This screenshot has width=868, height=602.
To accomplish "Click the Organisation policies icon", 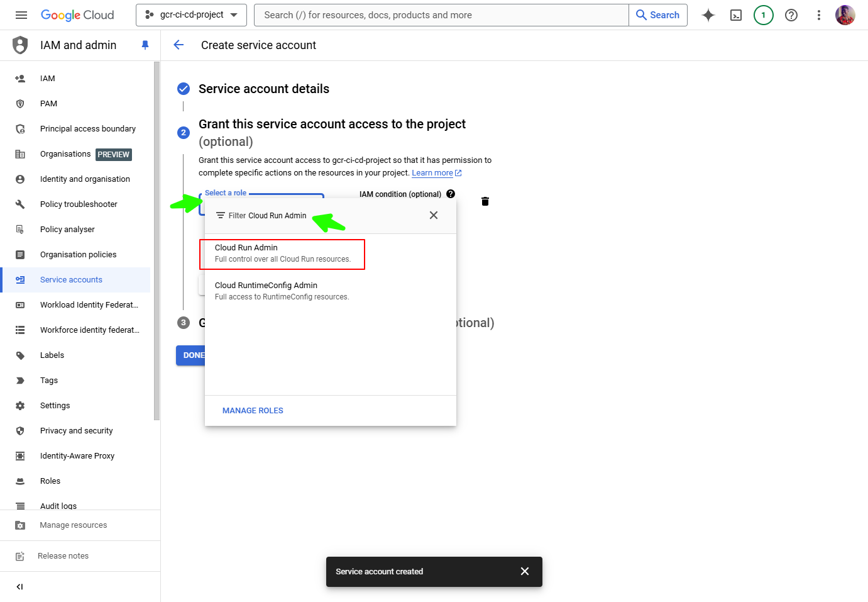I will 20,255.
